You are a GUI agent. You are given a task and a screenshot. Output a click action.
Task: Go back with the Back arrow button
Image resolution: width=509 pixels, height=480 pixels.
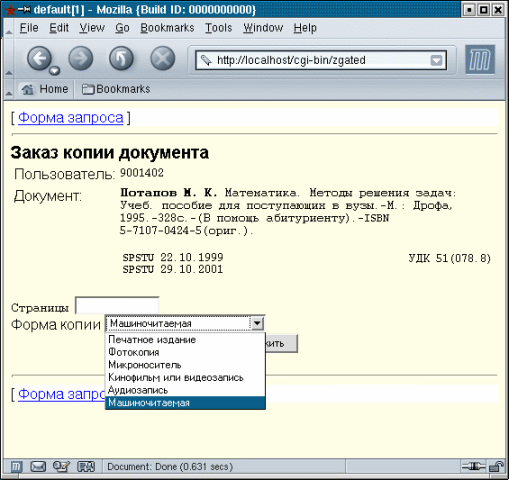tap(39, 58)
